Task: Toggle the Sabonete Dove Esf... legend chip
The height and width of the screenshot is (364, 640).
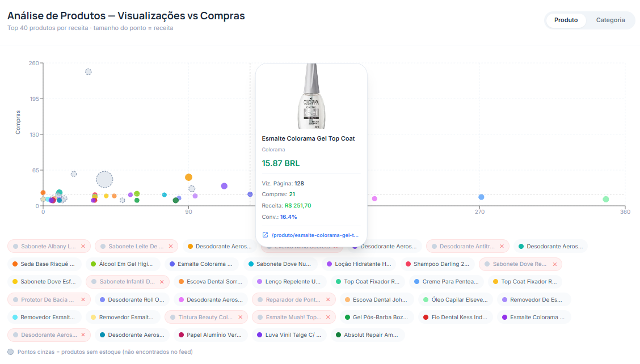Action: (x=44, y=282)
